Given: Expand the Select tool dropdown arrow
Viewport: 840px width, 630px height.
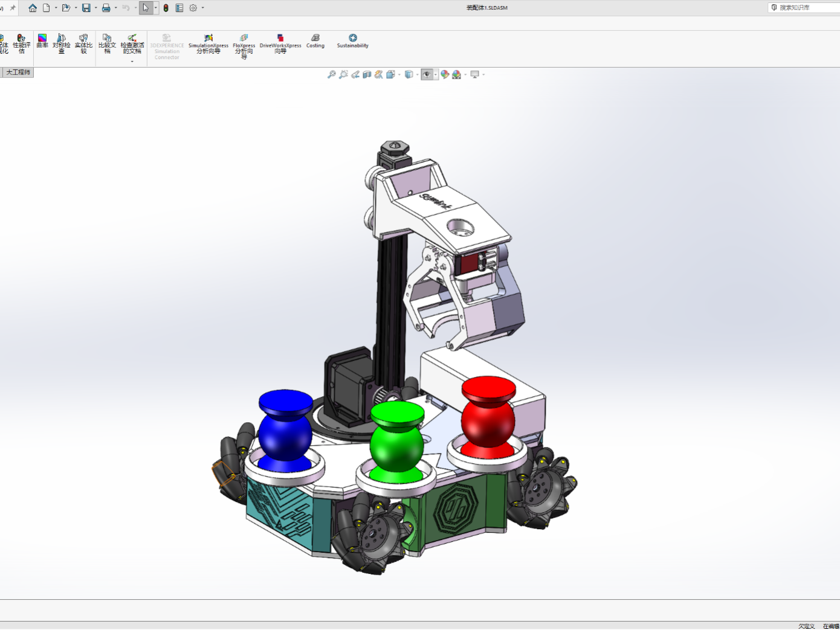Looking at the screenshot, I should [x=155, y=8].
